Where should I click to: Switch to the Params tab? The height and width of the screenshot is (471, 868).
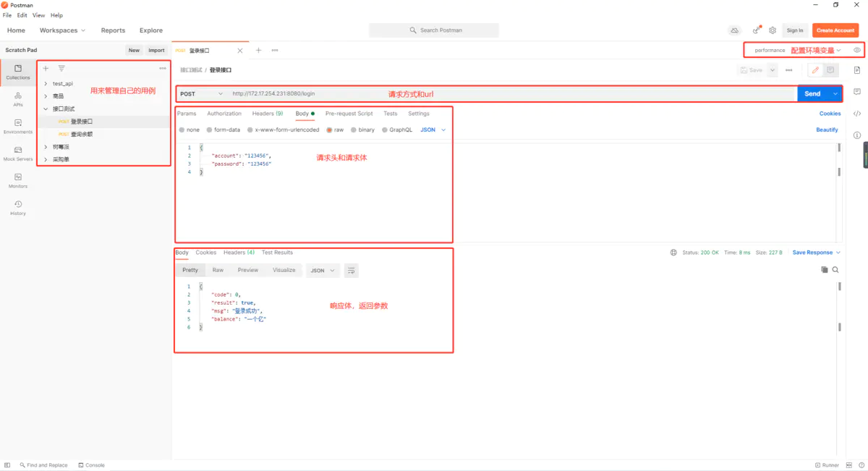pos(187,114)
